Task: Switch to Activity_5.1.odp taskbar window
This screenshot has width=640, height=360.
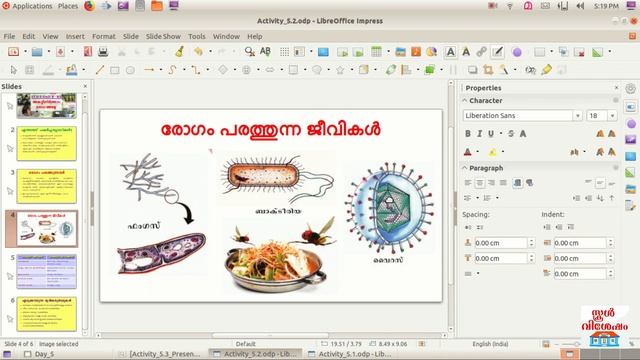Action: click(x=350, y=354)
